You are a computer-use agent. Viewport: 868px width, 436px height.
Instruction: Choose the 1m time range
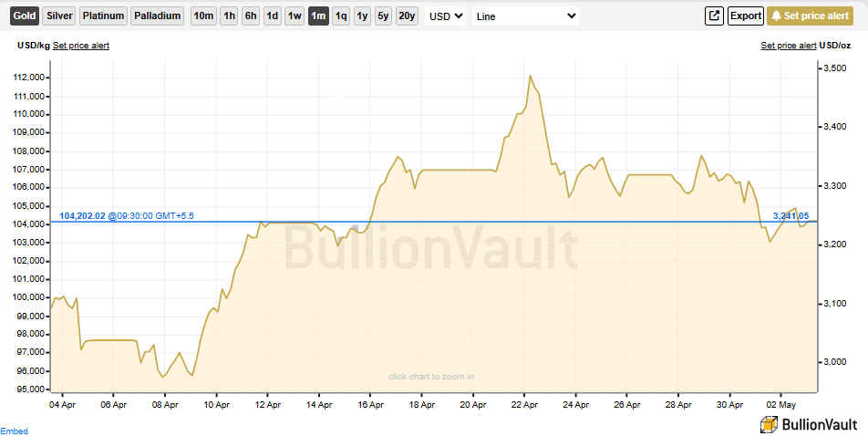[x=318, y=16]
